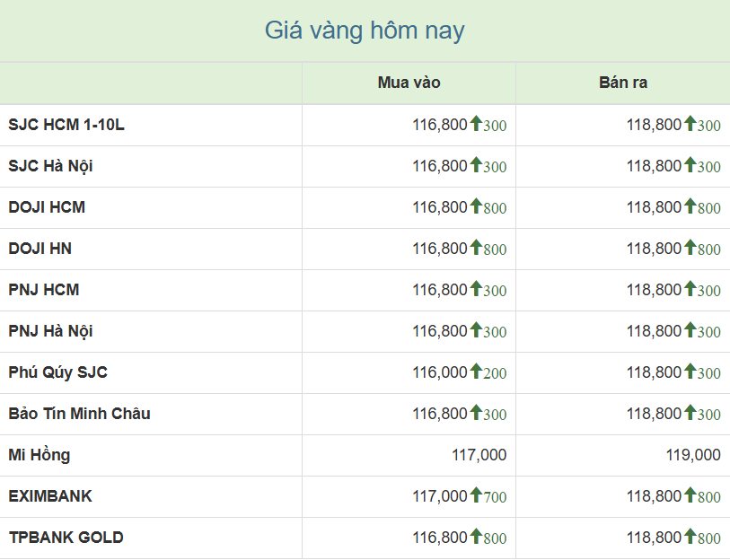Image resolution: width=730 pixels, height=560 pixels.
Task: Click the Phú Quý SJC row name
Action: (58, 372)
